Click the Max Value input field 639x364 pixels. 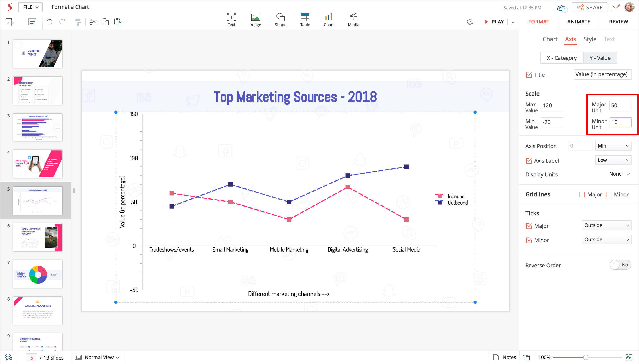point(551,106)
